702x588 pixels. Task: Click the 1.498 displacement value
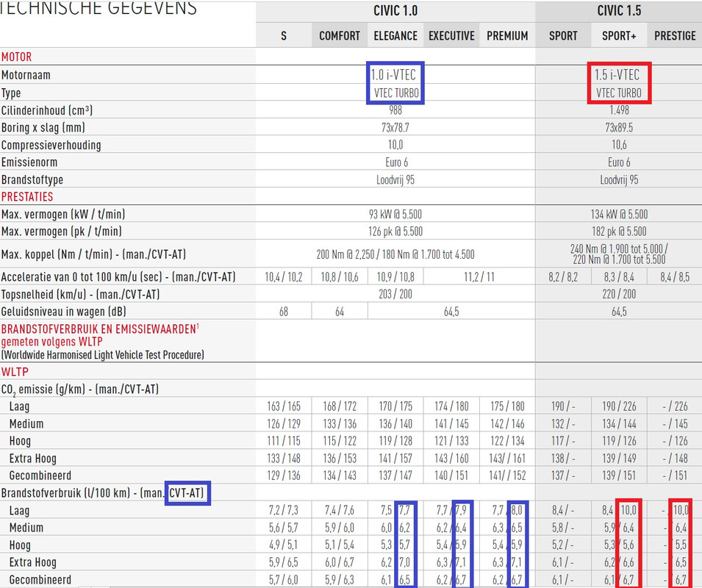point(619,110)
